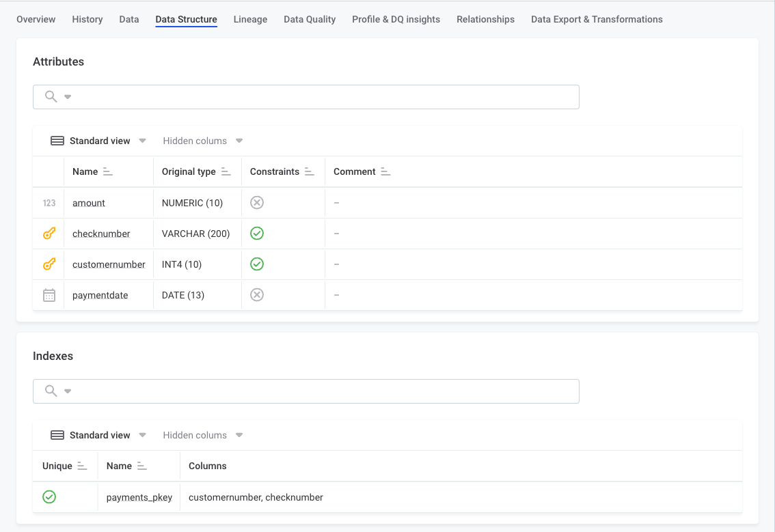This screenshot has width=775, height=532.
Task: Click the Indexes search magnifier icon
Action: (51, 391)
